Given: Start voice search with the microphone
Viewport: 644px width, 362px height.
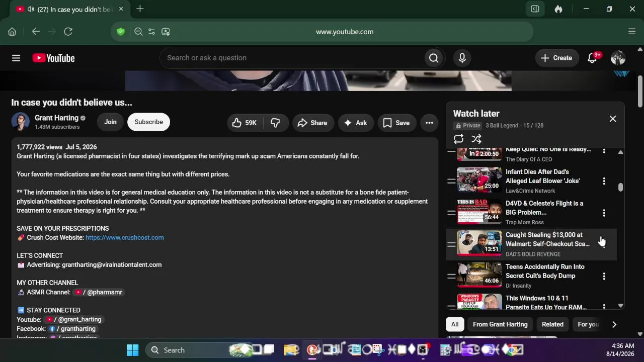Looking at the screenshot, I should (462, 58).
